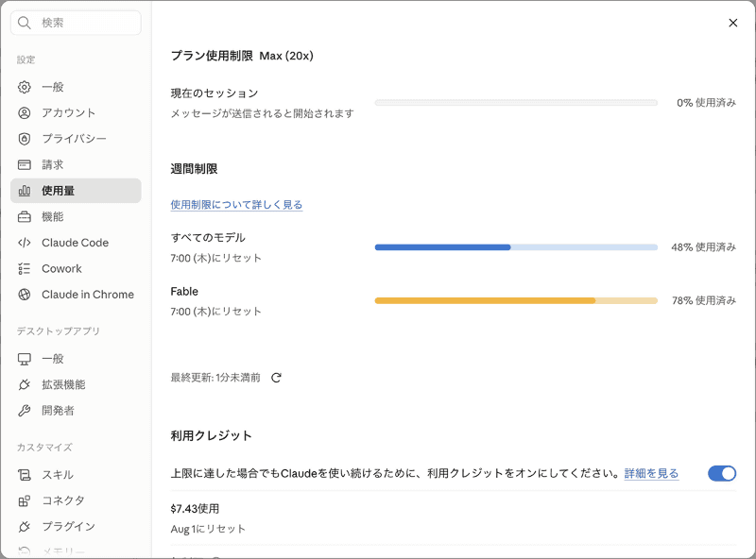Click the すべてのモデル label
Image resolution: width=756 pixels, height=559 pixels.
pyautogui.click(x=208, y=238)
